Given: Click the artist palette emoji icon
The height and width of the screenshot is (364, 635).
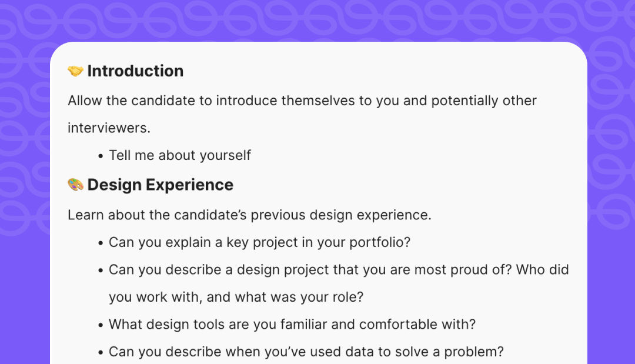Looking at the screenshot, I should tap(75, 185).
